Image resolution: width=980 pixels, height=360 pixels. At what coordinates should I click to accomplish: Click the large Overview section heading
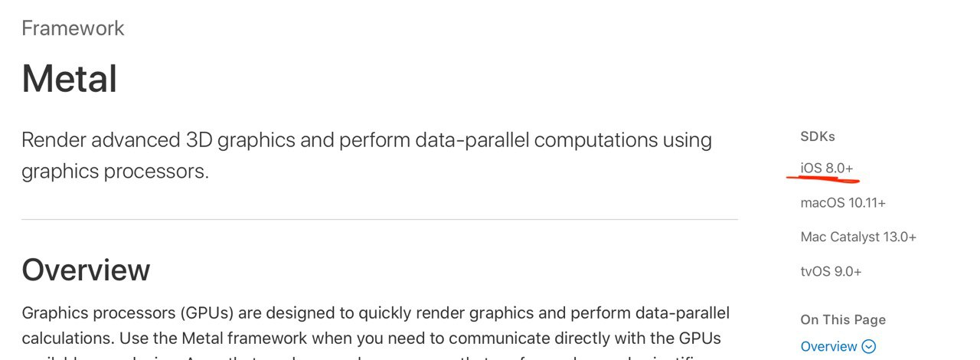(x=86, y=270)
